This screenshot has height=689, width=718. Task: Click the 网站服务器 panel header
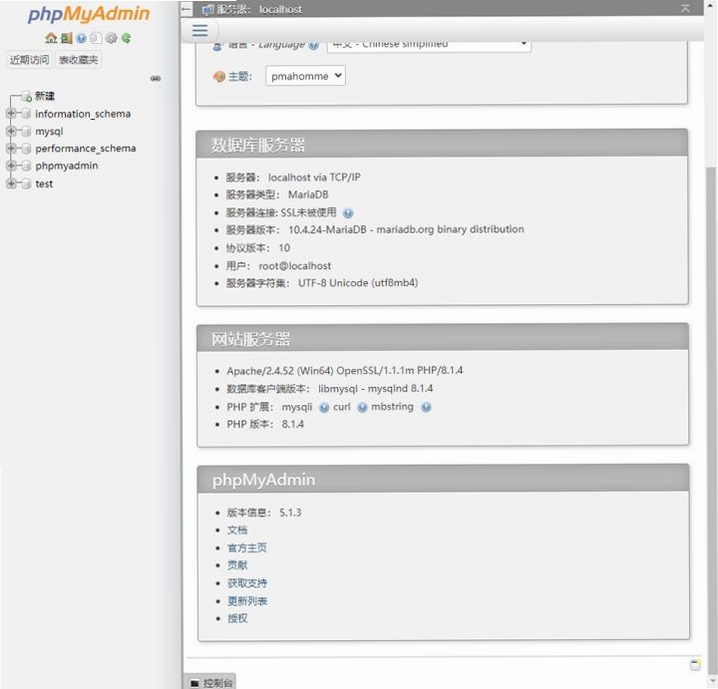442,338
